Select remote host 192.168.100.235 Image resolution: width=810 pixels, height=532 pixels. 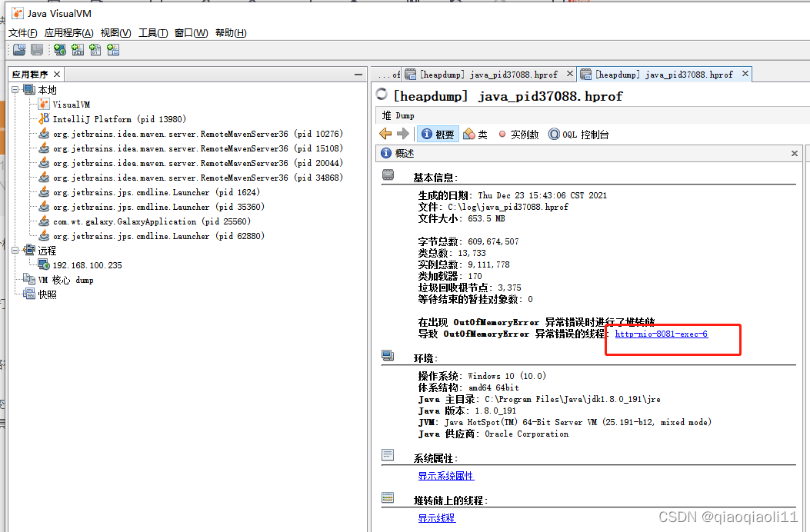click(x=87, y=265)
